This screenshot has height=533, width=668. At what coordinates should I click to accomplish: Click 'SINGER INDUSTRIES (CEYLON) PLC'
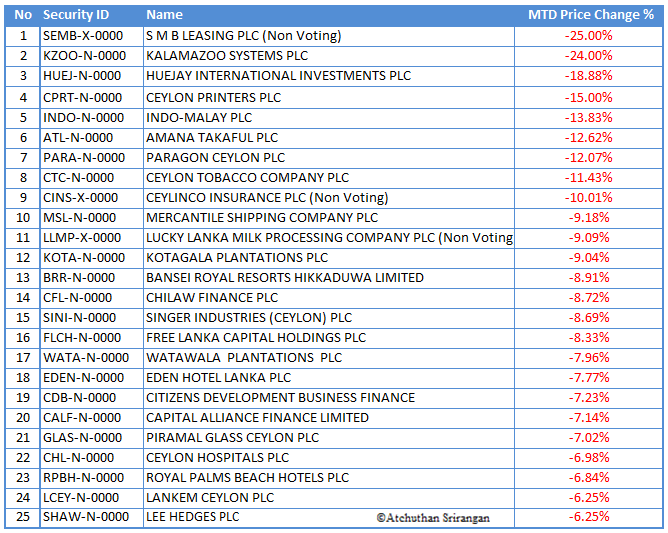pyautogui.click(x=249, y=318)
